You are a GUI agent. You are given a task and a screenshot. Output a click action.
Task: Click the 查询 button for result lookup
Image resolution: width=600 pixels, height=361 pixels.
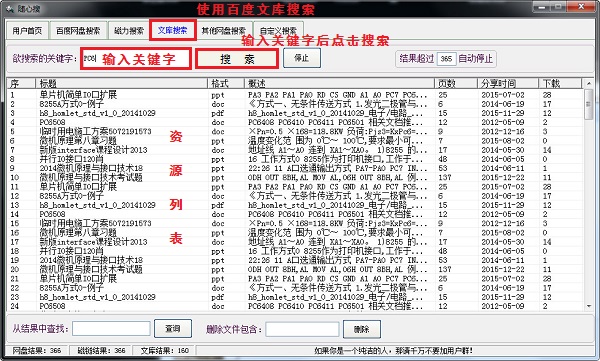pos(173,328)
